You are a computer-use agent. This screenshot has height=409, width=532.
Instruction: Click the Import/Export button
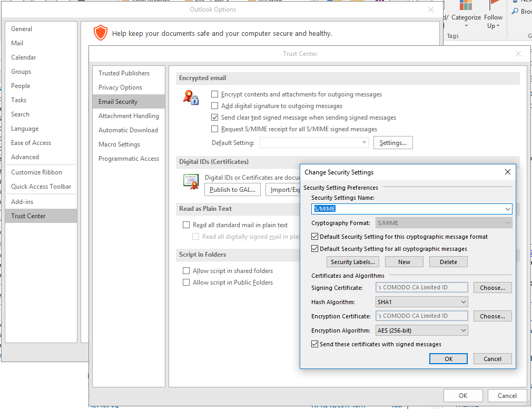[x=283, y=189]
